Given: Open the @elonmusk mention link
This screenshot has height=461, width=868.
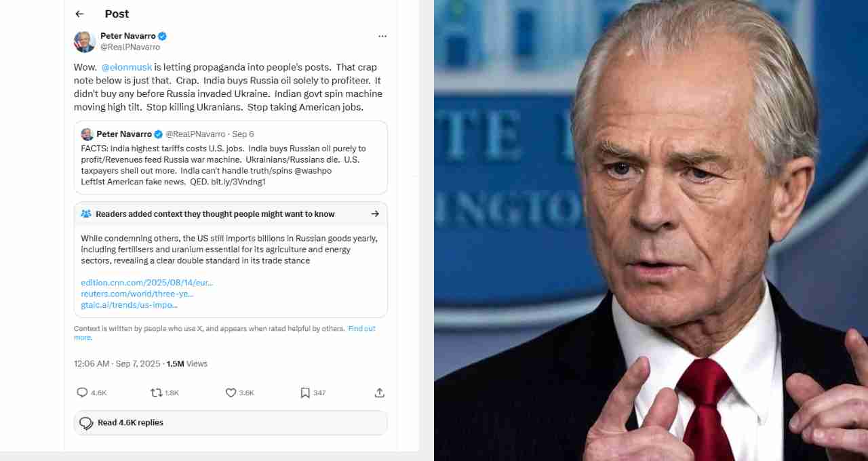Looking at the screenshot, I should 126,67.
